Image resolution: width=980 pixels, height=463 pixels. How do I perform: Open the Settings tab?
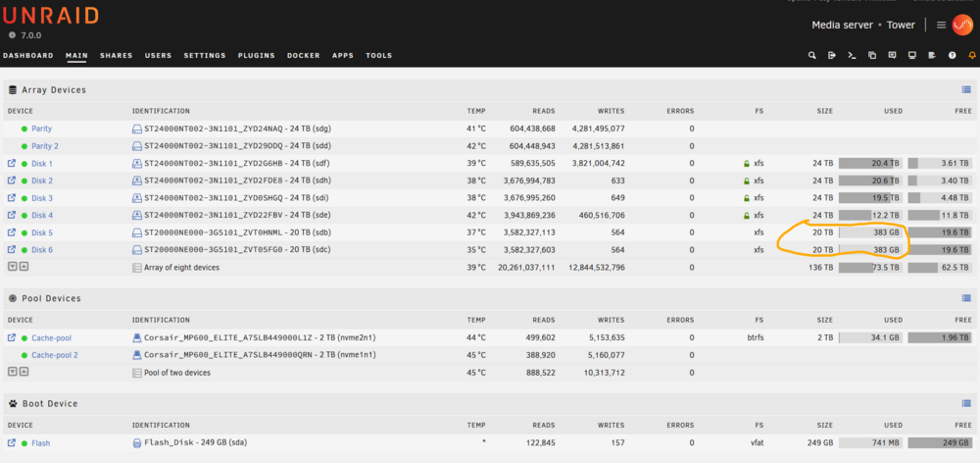(x=205, y=56)
